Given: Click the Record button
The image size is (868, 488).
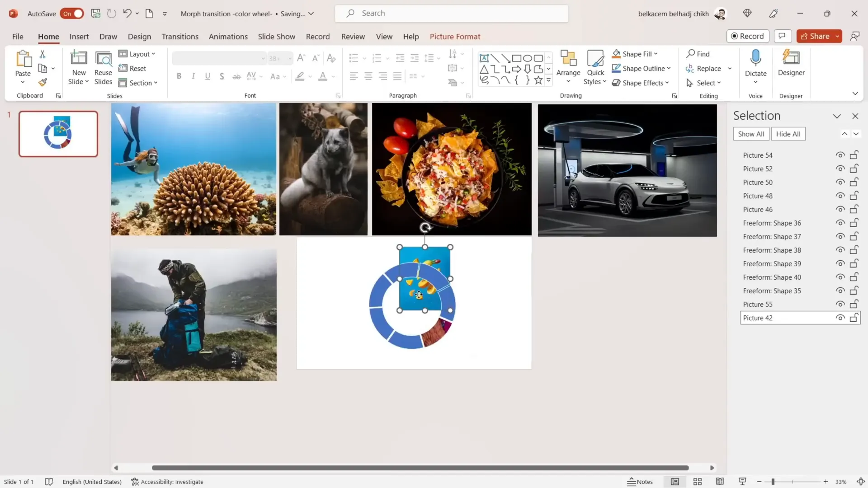Looking at the screenshot, I should coord(748,36).
